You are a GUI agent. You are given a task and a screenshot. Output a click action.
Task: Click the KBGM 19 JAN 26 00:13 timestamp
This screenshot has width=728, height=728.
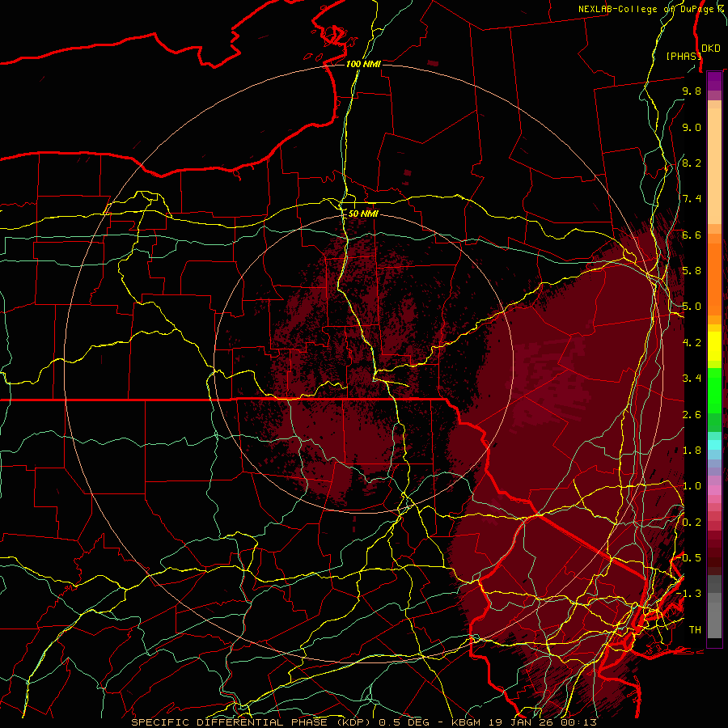pyautogui.click(x=523, y=722)
